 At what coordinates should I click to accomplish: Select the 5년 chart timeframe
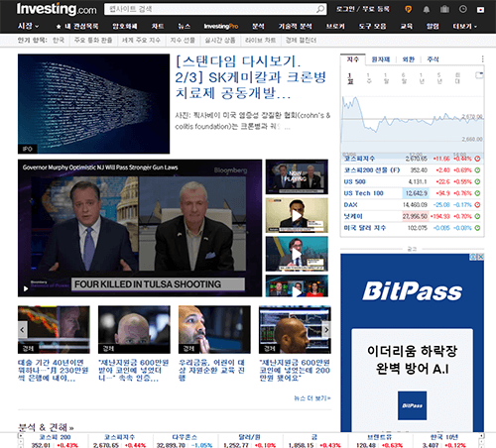coord(439,78)
